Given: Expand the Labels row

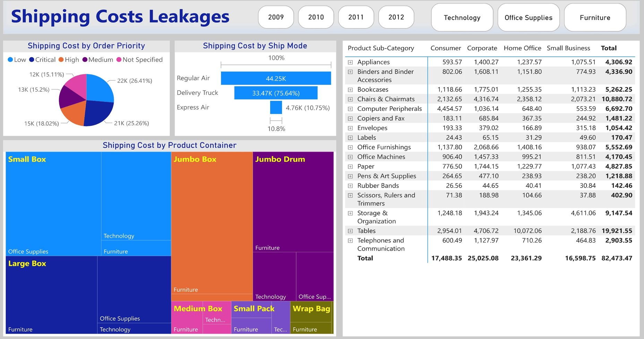Looking at the screenshot, I should 350,138.
